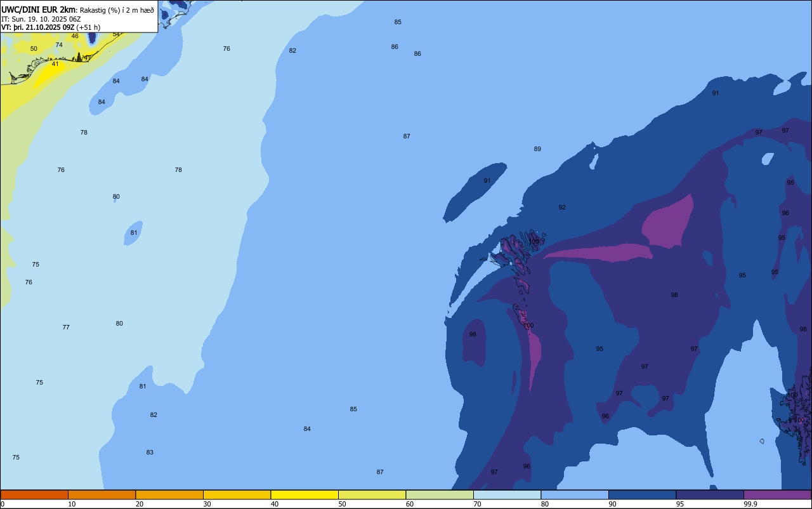Viewport: 812px width, 509px height.
Task: Pick the amber 20–30 legend swatch
Action: click(x=169, y=494)
